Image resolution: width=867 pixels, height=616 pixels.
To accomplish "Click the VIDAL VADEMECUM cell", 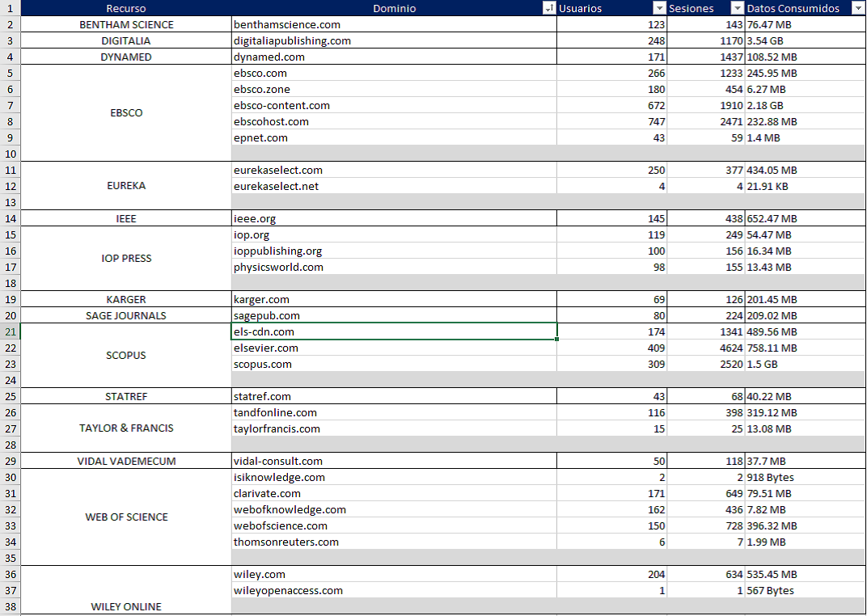I will 126,461.
